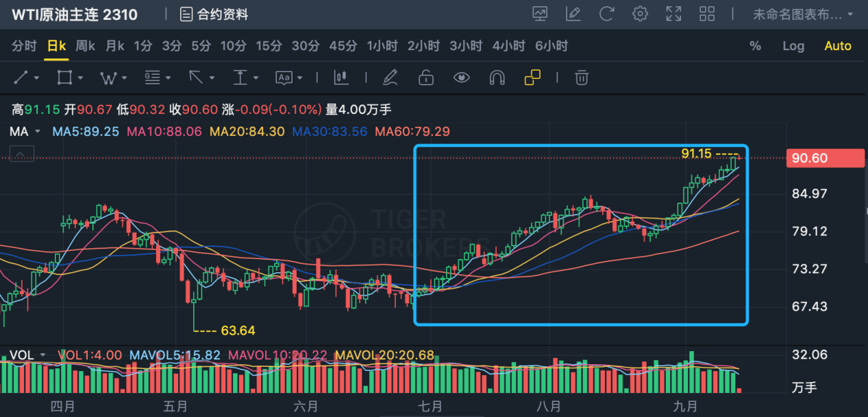Open chart settings via gear icon
868x417 pixels.
(x=640, y=13)
